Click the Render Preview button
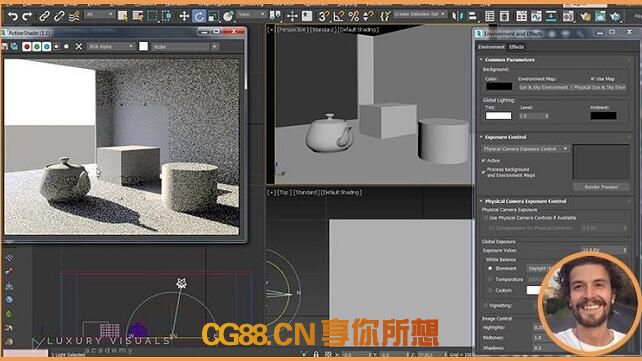 (601, 187)
